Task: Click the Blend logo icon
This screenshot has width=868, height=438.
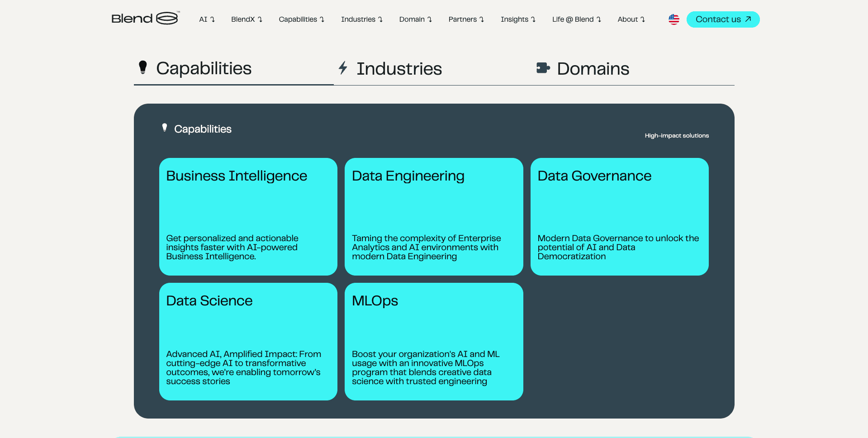Action: (167, 19)
